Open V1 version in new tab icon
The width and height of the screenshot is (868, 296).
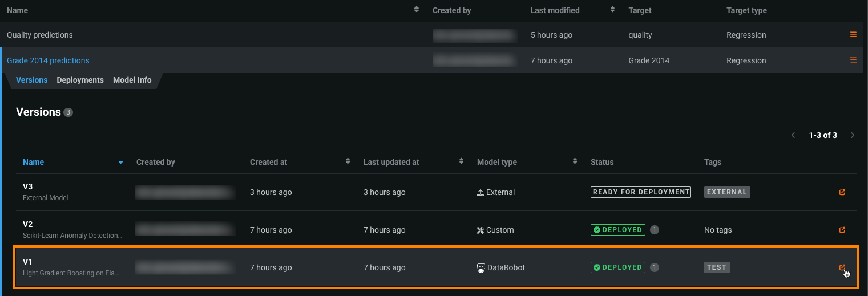point(842,267)
